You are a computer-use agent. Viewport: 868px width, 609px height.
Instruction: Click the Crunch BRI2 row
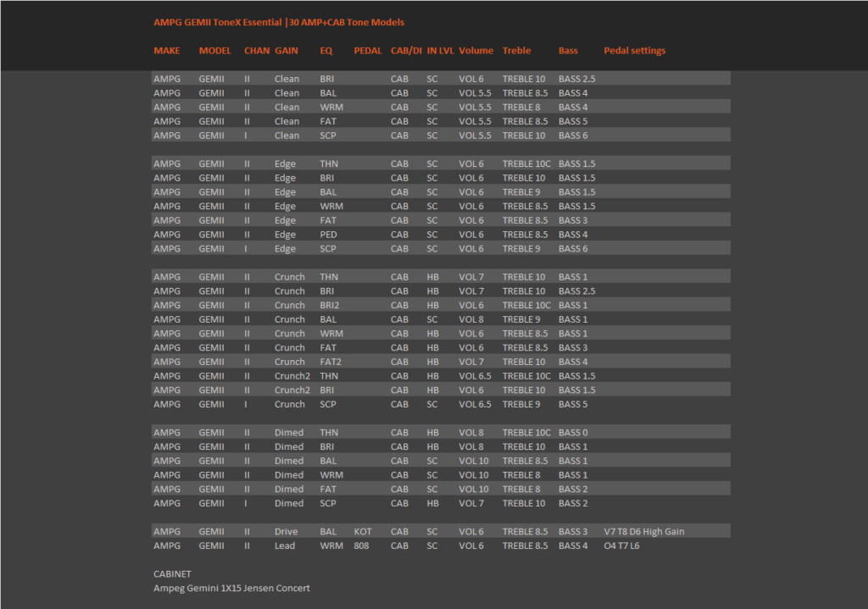pyautogui.click(x=441, y=305)
